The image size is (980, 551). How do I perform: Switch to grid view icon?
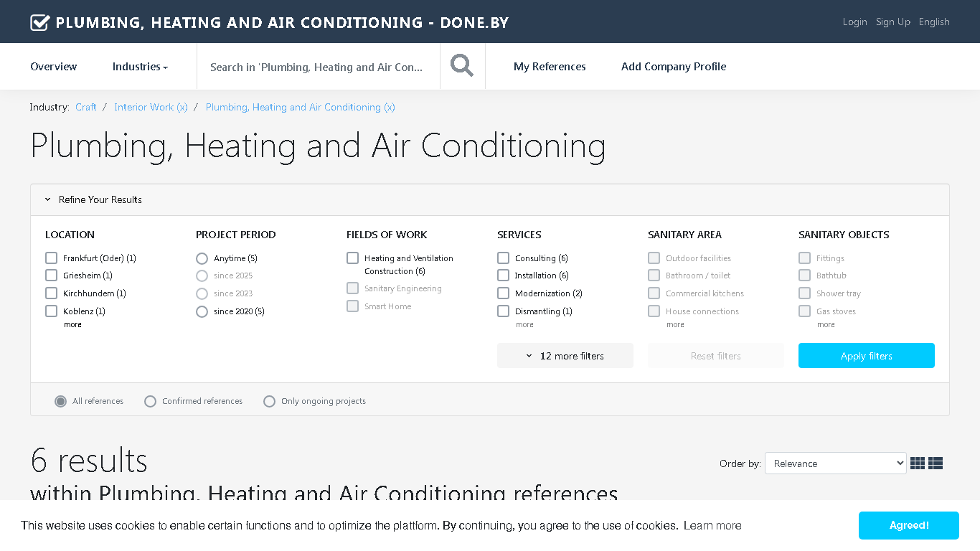[x=918, y=463]
